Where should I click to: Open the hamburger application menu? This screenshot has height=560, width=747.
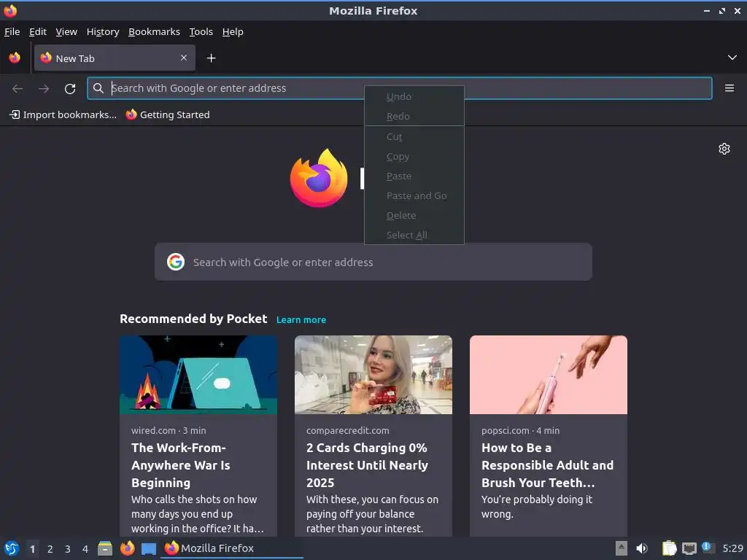[x=729, y=88]
